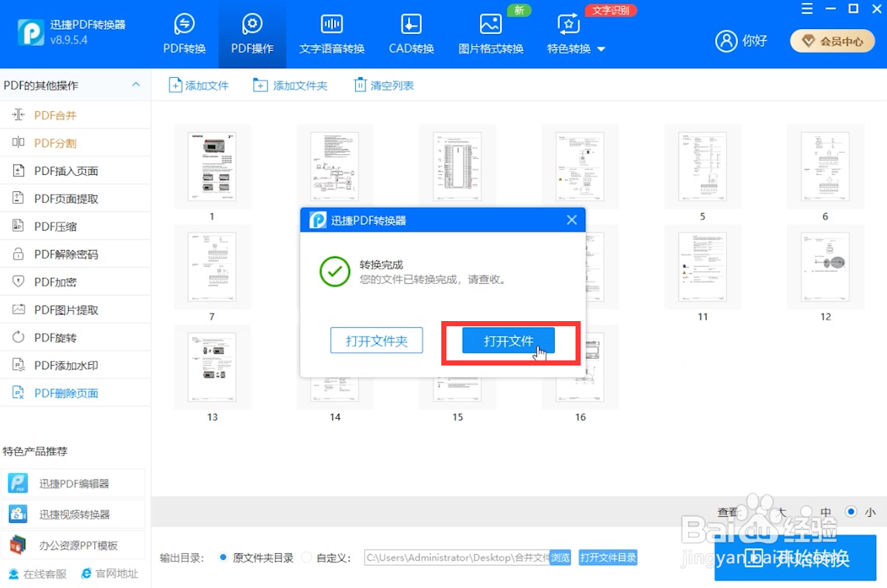The image size is (887, 588).
Task: Open the hamburger menu icon in title bar
Action: pos(807,9)
